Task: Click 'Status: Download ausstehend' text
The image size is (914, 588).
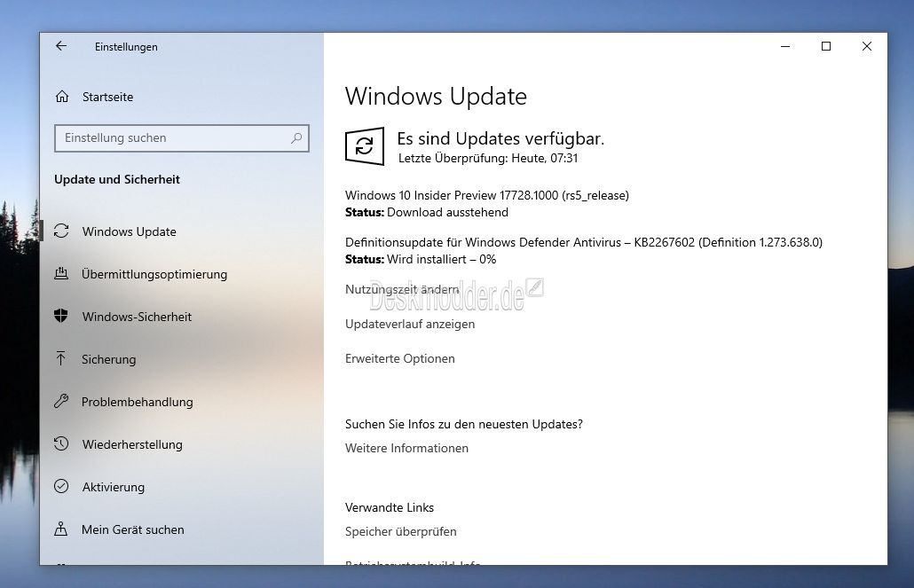Action: click(x=427, y=212)
